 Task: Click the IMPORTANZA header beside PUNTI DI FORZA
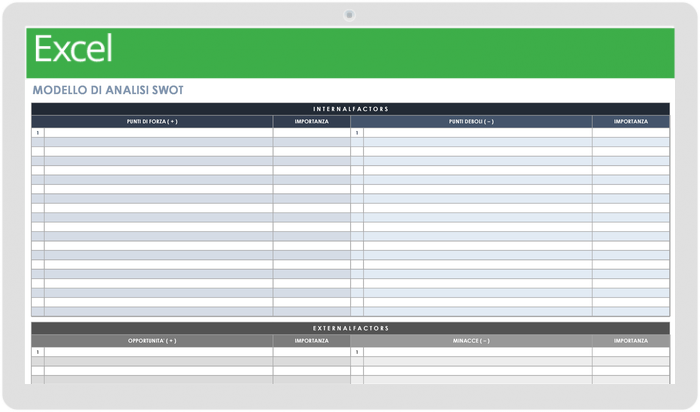(312, 121)
